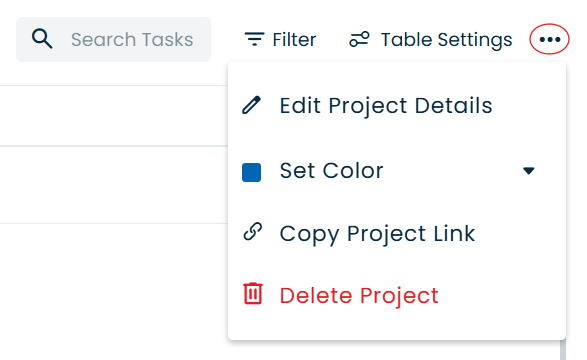Open Table Settings
Screen dimensions: 587x360
[x=431, y=39]
